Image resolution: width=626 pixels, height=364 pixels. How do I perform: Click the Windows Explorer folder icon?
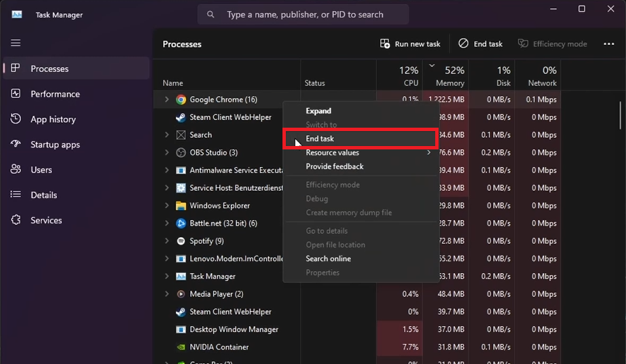(181, 206)
